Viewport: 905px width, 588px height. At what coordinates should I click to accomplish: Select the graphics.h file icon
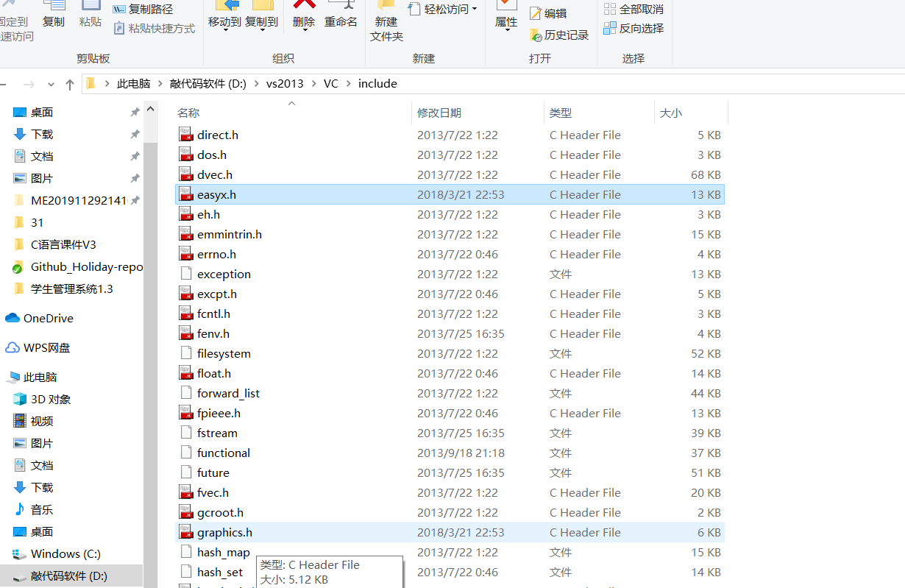click(x=186, y=532)
